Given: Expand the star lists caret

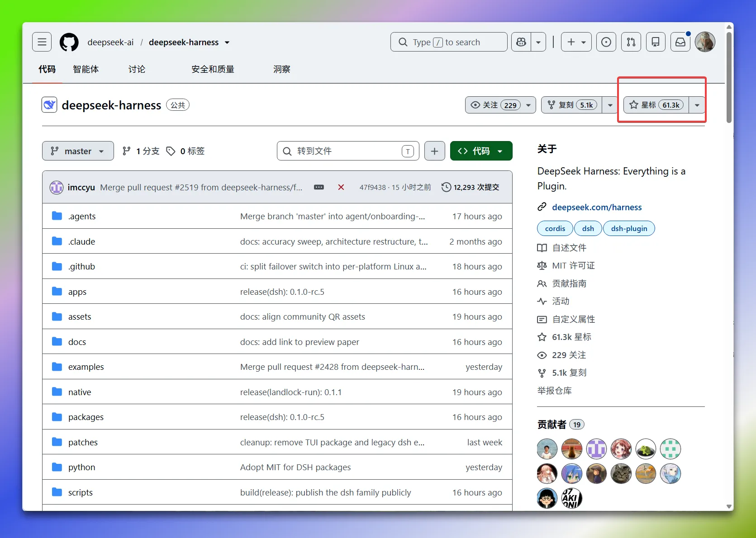Looking at the screenshot, I should pyautogui.click(x=697, y=105).
